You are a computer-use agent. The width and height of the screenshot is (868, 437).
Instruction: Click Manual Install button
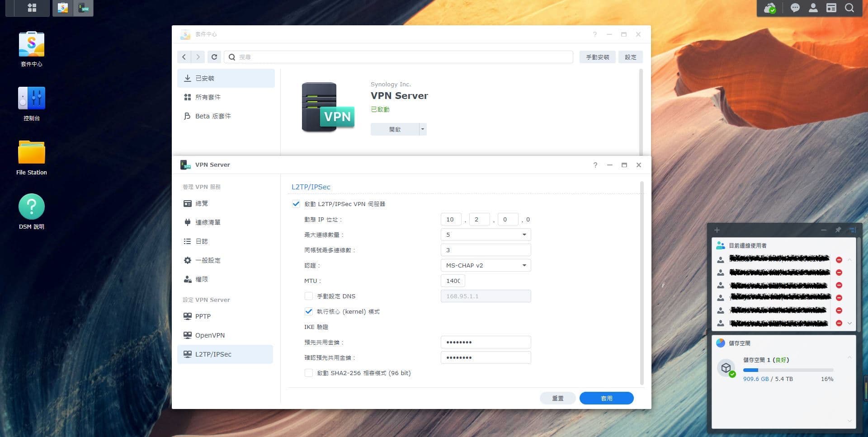[x=597, y=57]
